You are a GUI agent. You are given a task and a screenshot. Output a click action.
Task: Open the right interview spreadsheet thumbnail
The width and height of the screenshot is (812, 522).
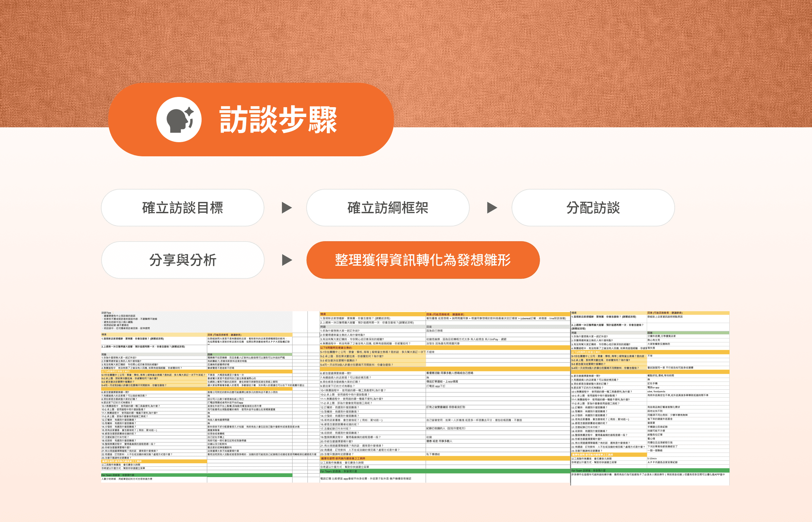click(650, 398)
